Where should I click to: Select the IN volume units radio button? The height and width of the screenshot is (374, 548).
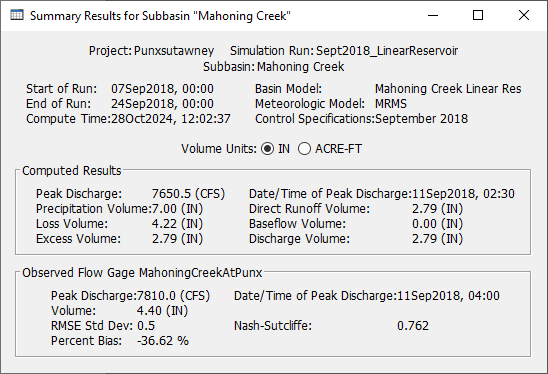pos(267,149)
